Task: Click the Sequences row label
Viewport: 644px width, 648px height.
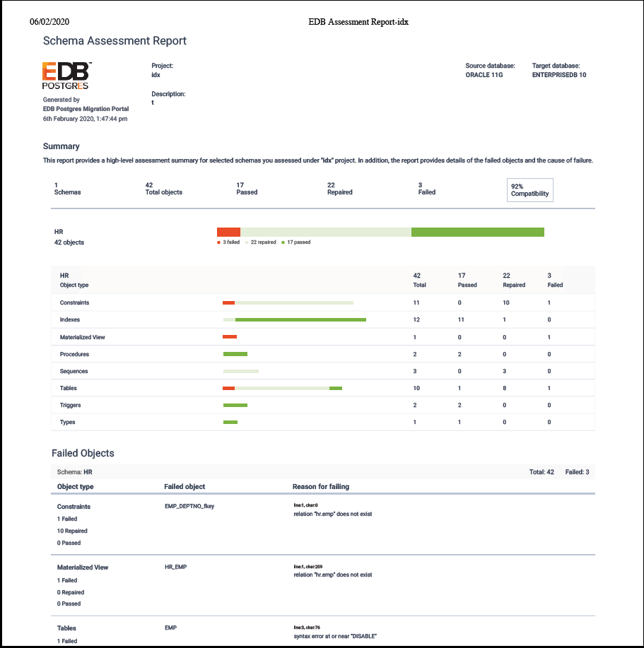Action: click(74, 371)
